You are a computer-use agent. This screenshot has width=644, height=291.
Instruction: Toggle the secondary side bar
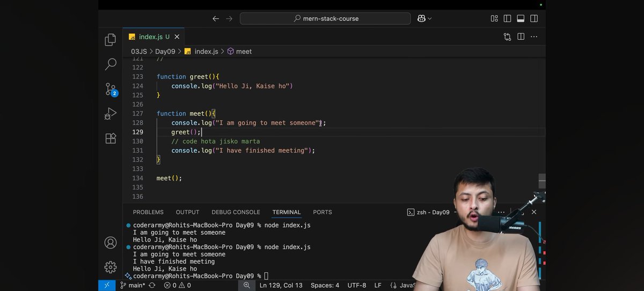(534, 18)
